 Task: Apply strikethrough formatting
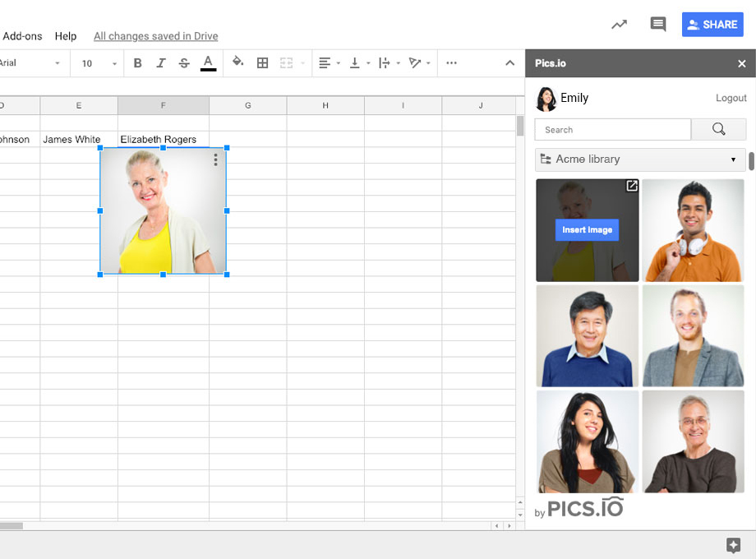click(x=184, y=63)
